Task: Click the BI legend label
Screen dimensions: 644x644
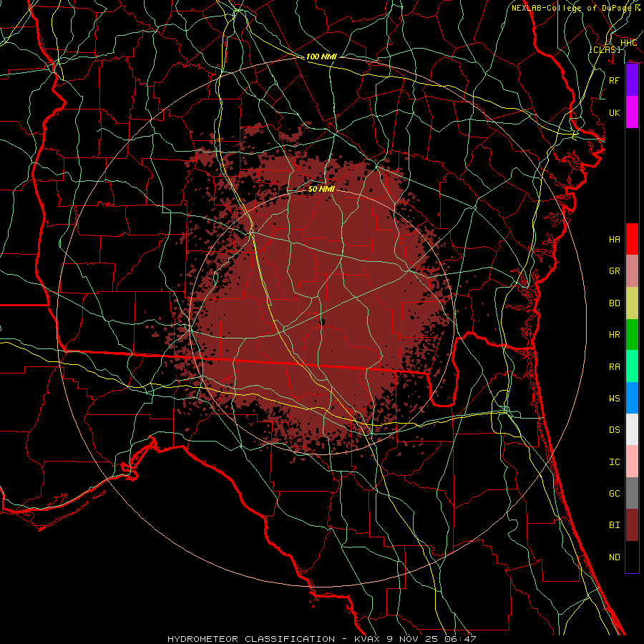Action: (614, 525)
